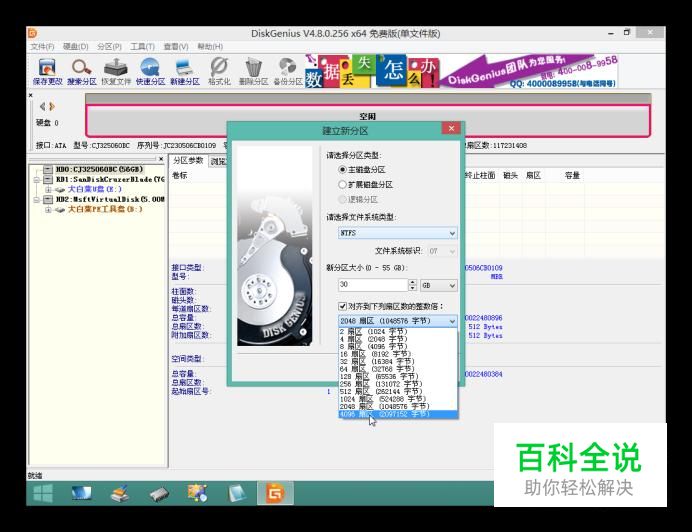
Task: Click the 格式化 (Format) toolbar icon
Action: (x=219, y=72)
